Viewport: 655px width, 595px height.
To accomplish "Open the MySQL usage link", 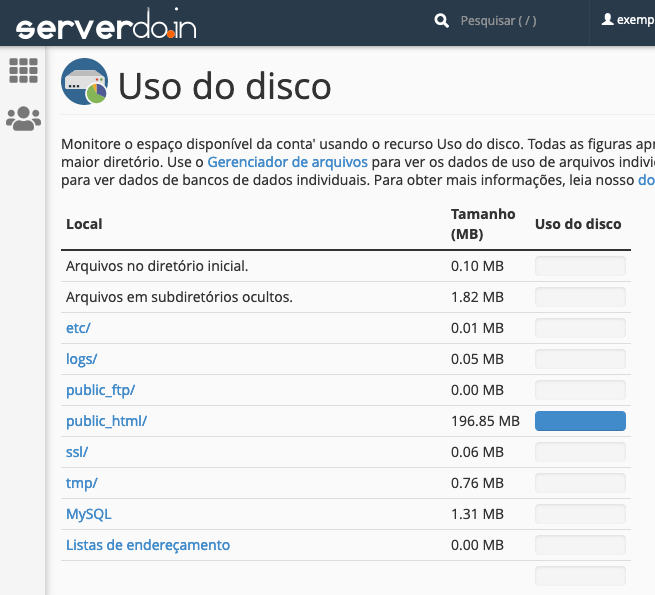I will (x=88, y=514).
